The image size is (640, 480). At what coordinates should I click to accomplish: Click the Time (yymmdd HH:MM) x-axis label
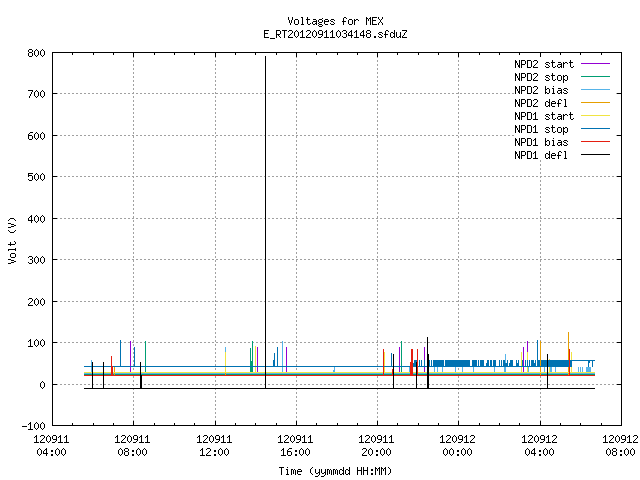(335, 471)
